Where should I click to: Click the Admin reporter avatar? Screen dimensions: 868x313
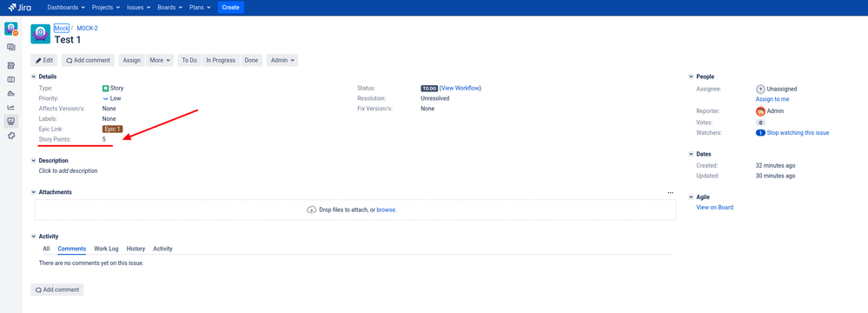tap(760, 110)
